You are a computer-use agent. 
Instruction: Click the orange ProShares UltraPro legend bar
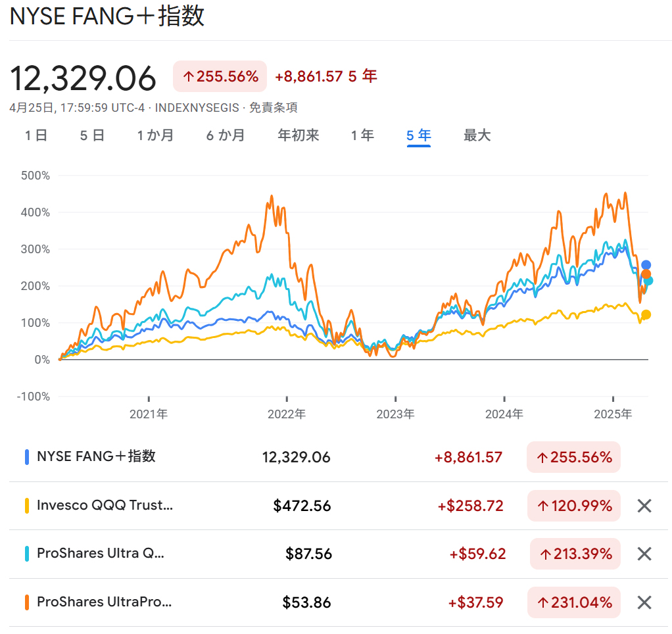(x=27, y=602)
